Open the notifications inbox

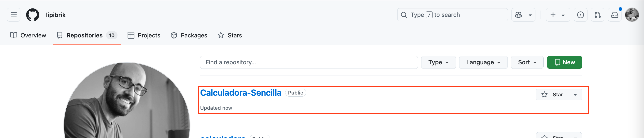coord(614,15)
